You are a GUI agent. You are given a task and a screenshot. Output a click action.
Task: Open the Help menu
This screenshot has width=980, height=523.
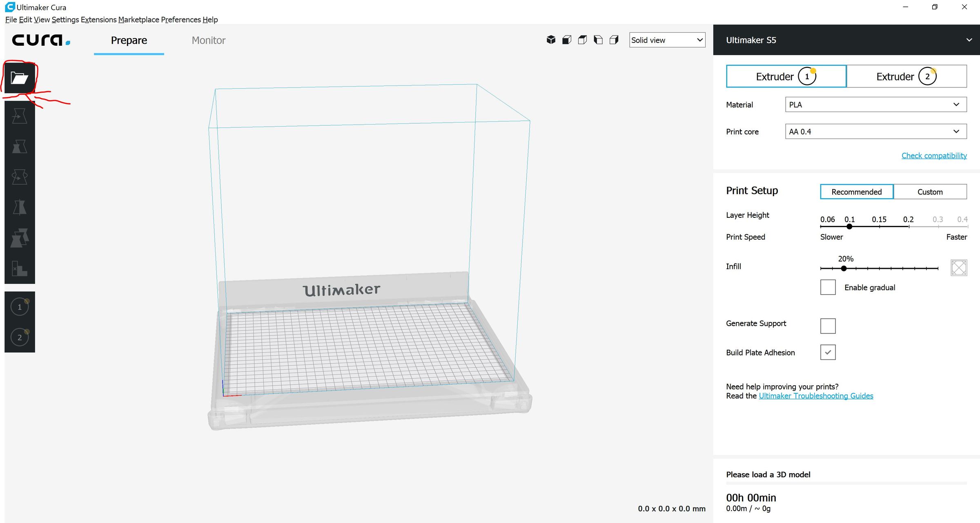210,20
